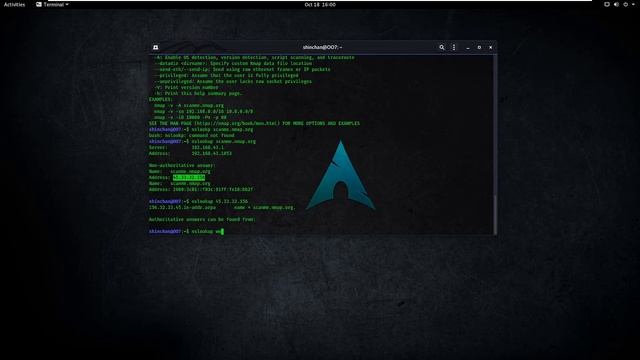
Task: Click "-V: Print version number" line
Action: (186, 87)
